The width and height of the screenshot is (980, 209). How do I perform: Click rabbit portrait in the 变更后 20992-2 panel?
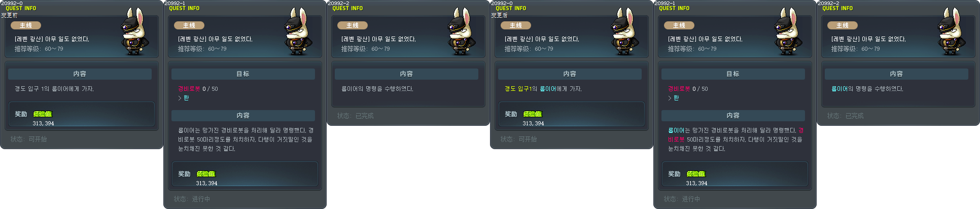[953, 31]
